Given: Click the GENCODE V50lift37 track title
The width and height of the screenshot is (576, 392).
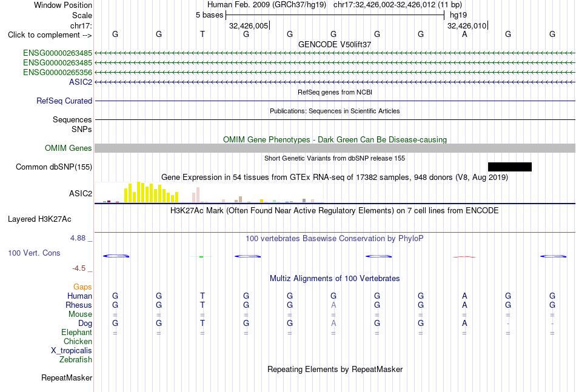Looking at the screenshot, I should pos(335,44).
